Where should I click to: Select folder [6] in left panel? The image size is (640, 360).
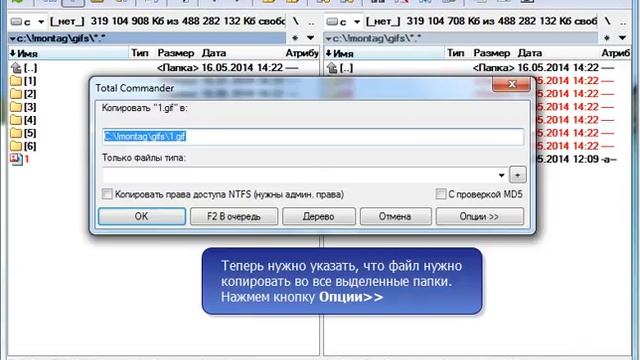[x=23, y=146]
